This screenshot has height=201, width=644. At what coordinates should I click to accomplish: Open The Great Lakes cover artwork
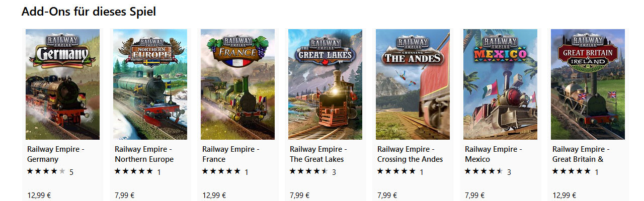[x=325, y=84]
